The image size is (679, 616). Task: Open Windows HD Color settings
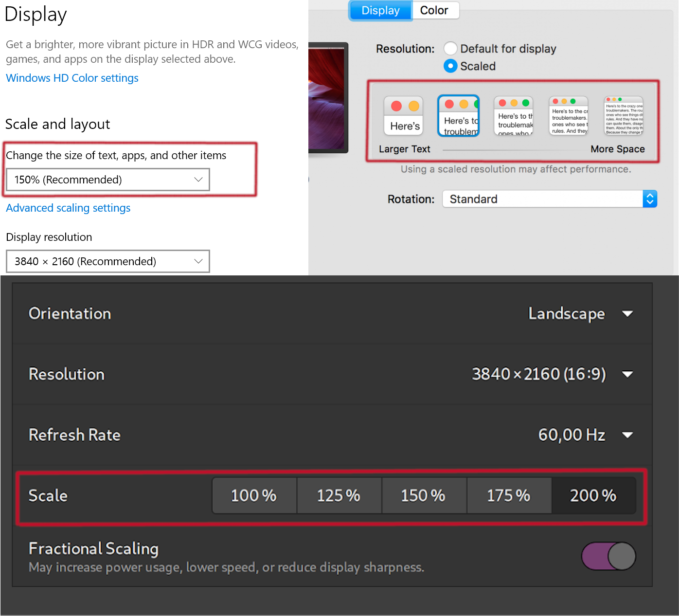click(x=72, y=78)
